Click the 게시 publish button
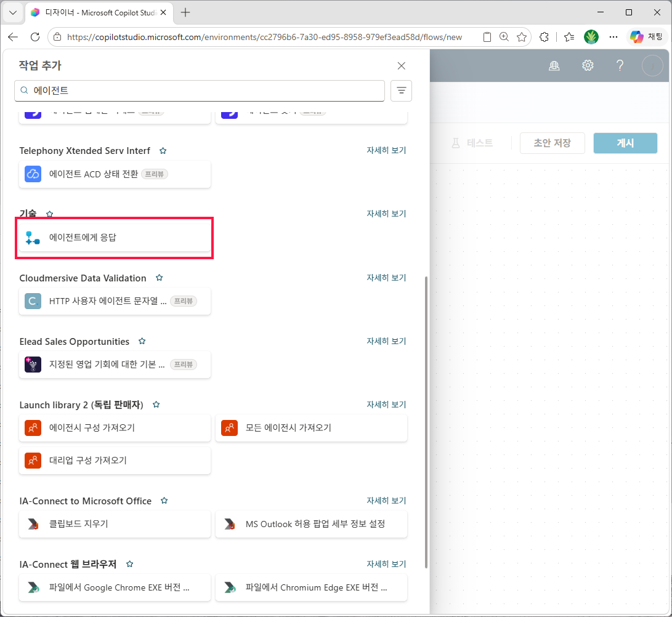The width and height of the screenshot is (672, 617). tap(625, 143)
